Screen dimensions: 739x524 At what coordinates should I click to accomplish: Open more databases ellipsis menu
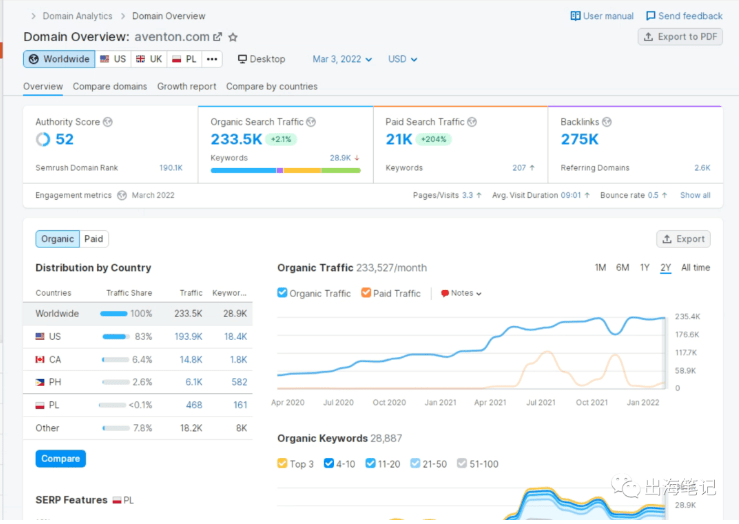pos(212,59)
